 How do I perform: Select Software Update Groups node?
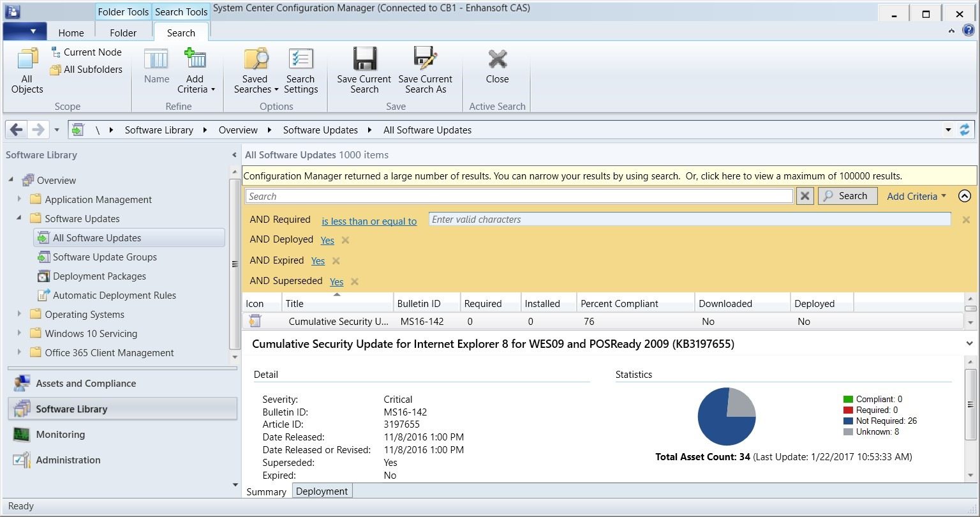[x=105, y=257]
